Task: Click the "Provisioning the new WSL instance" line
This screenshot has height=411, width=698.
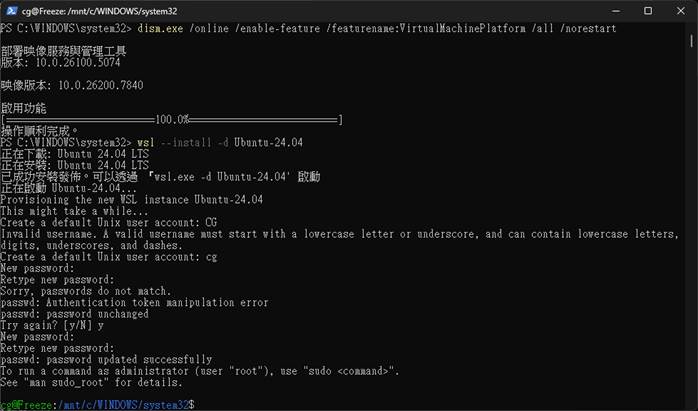Action: (131, 199)
